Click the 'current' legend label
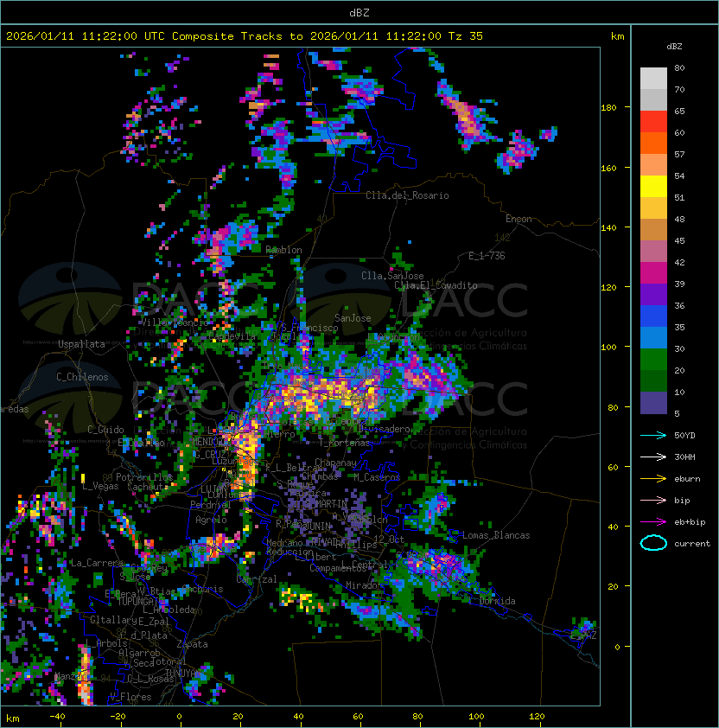The height and width of the screenshot is (728, 719). tap(692, 543)
